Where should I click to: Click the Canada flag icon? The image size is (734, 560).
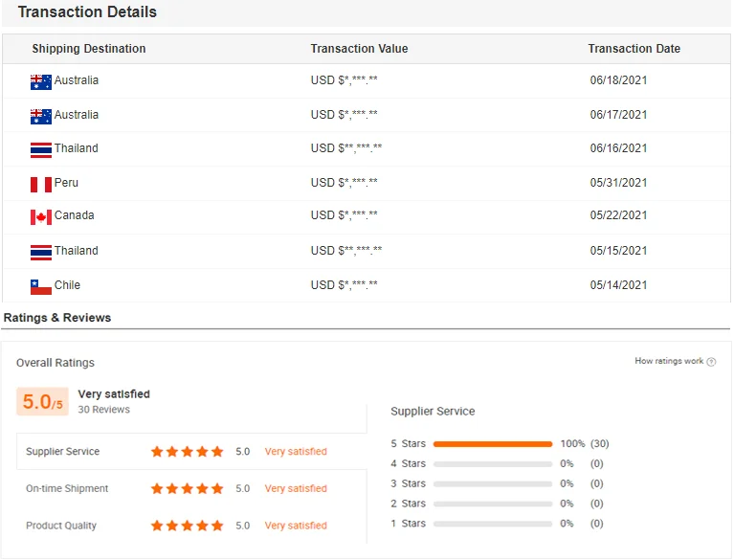pos(41,217)
